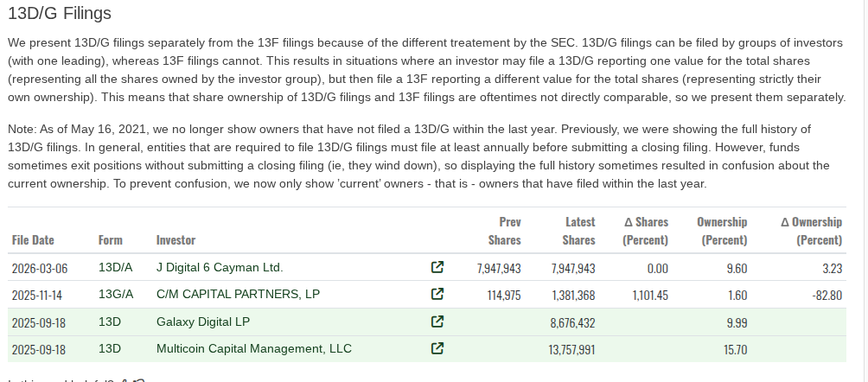Sort by Δ Ownership (Percent) header
Viewport: 868px width, 382px height.
[x=811, y=232]
